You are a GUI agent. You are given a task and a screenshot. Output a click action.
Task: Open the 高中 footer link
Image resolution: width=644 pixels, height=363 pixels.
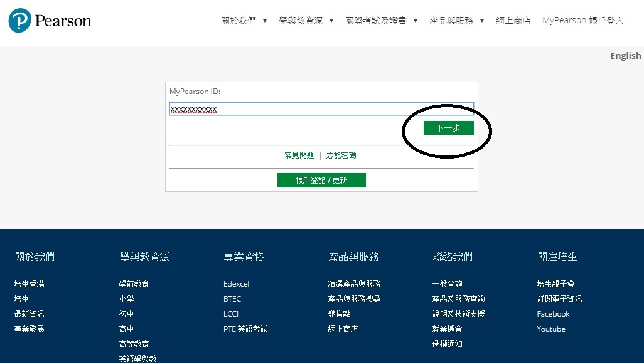point(127,329)
